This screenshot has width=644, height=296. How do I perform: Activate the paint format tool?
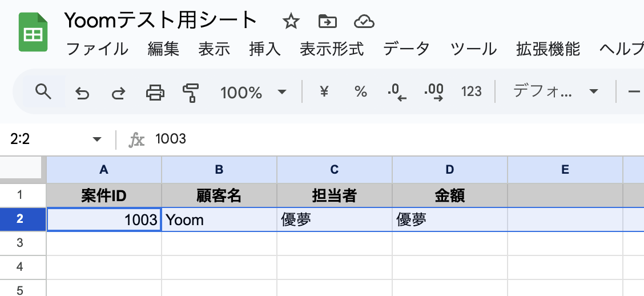click(191, 92)
